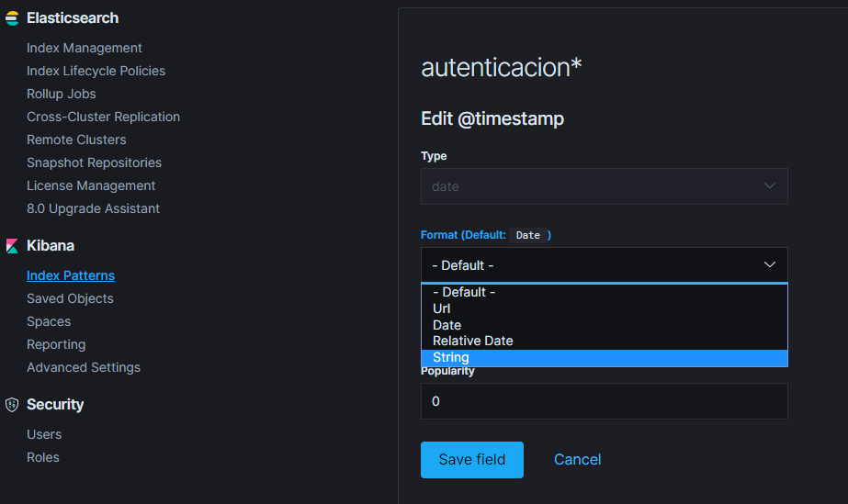Click the Security shield icon
The image size is (848, 504).
pos(12,405)
